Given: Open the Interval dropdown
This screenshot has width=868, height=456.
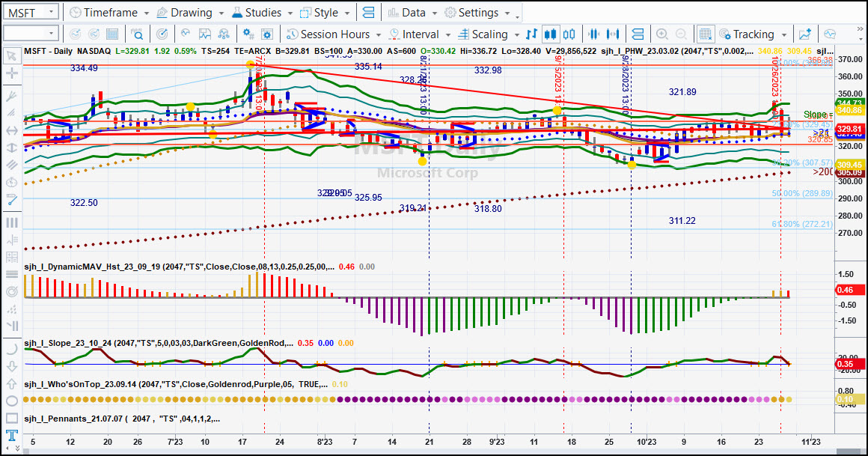Looking at the screenshot, I should coord(420,34).
